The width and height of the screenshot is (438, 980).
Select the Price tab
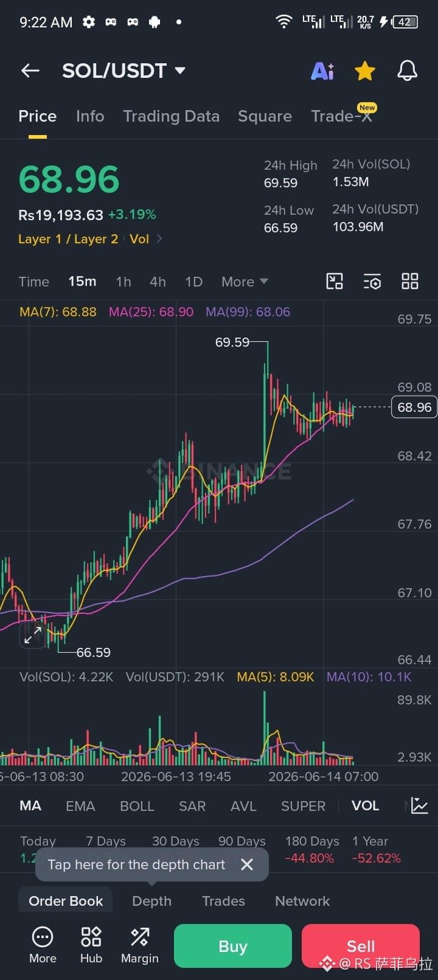[37, 116]
